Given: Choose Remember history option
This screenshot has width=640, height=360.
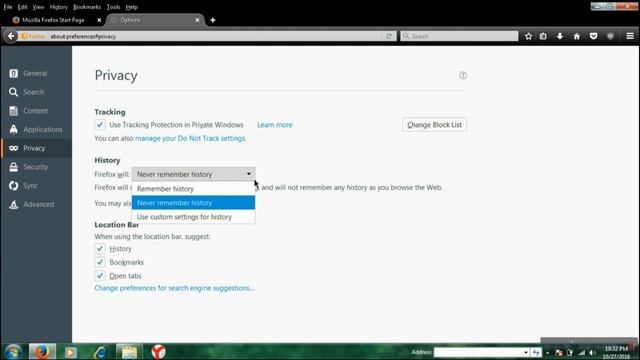Looking at the screenshot, I should pos(193,189).
